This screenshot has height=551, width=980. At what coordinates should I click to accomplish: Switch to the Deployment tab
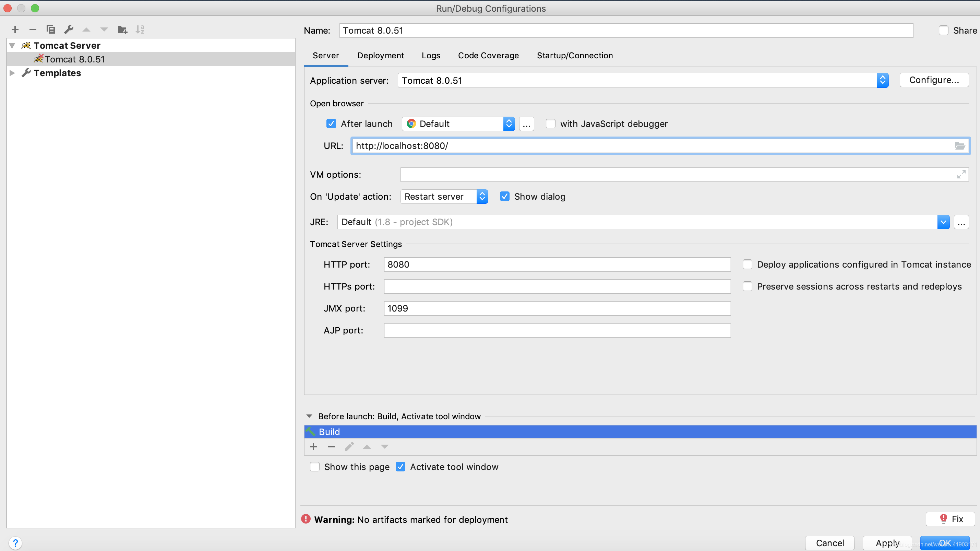380,56
